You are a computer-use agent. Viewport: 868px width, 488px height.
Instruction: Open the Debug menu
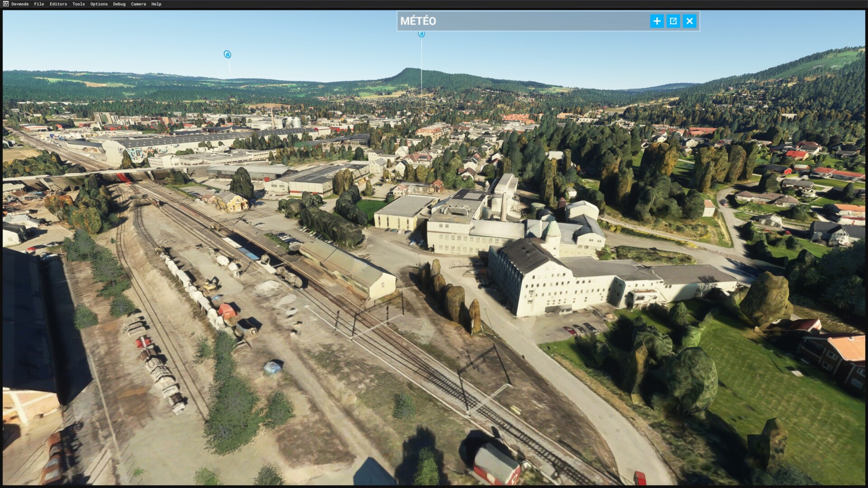pos(119,4)
